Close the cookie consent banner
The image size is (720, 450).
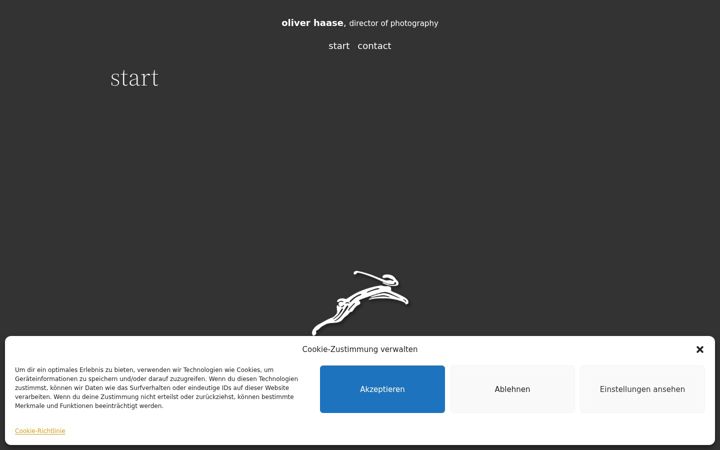click(x=699, y=349)
